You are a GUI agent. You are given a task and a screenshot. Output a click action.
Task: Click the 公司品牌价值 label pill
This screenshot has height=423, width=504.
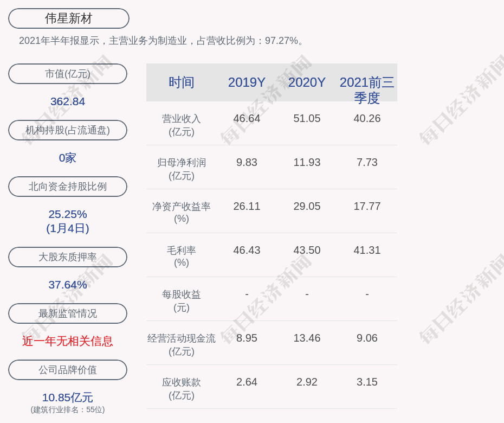click(x=68, y=370)
